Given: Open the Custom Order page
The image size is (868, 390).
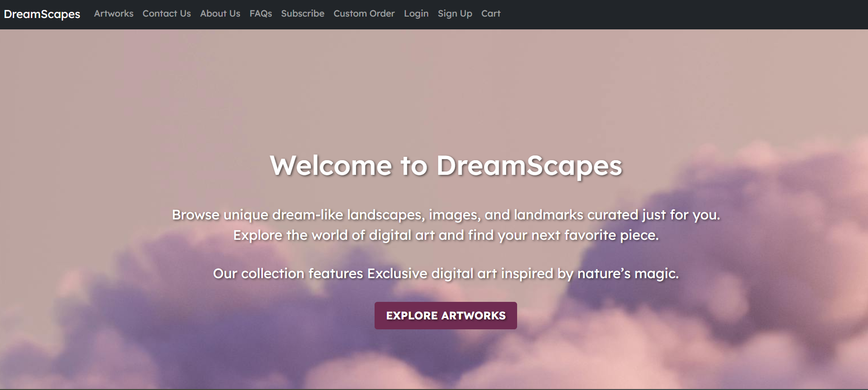Looking at the screenshot, I should click(364, 14).
